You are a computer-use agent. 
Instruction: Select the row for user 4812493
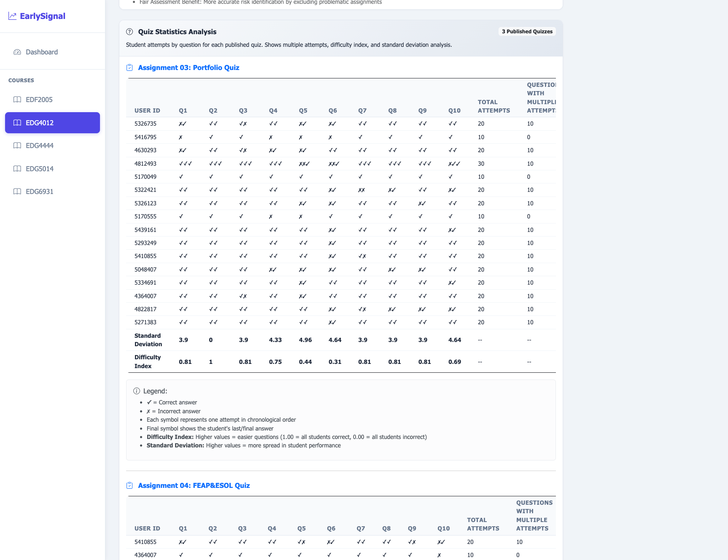pos(146,164)
